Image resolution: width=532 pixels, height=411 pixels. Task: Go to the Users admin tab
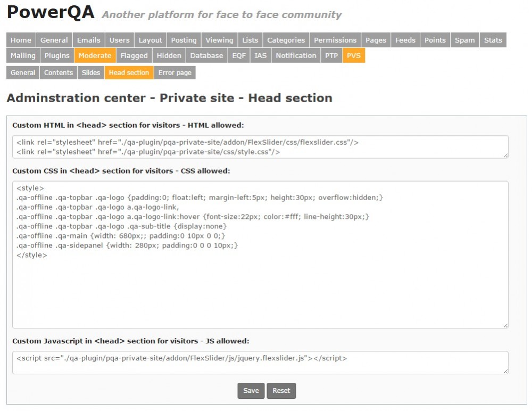click(x=120, y=40)
